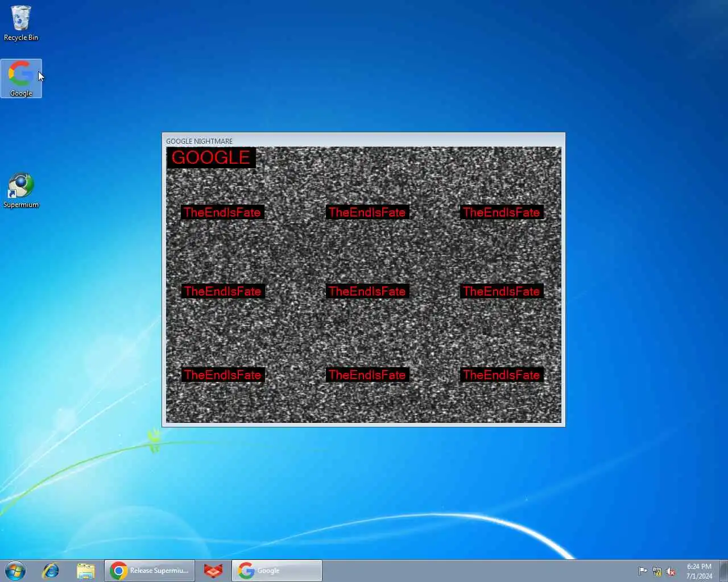Switch to Release Supermium Chrome taskbar window
Screen dimensions: 728x582
point(150,571)
